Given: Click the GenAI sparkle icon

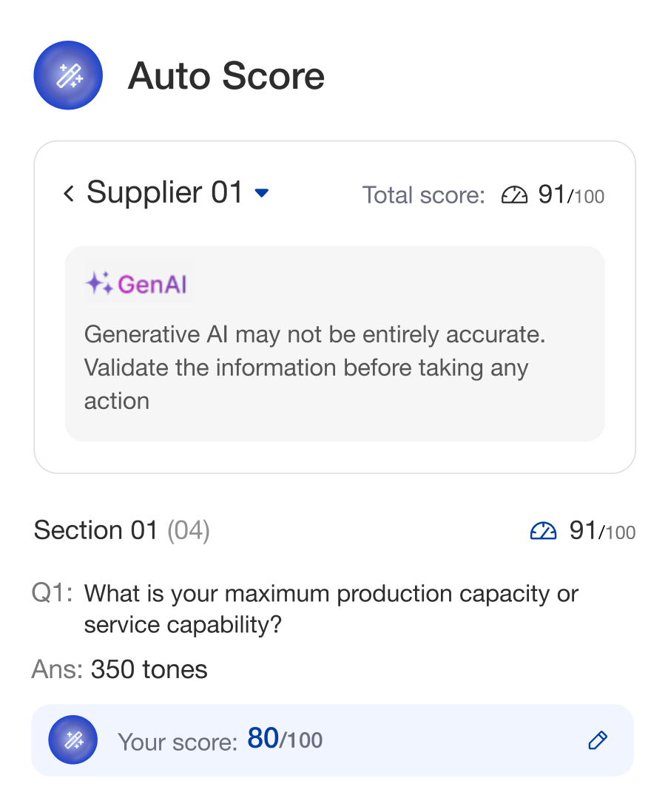Looking at the screenshot, I should [x=98, y=283].
